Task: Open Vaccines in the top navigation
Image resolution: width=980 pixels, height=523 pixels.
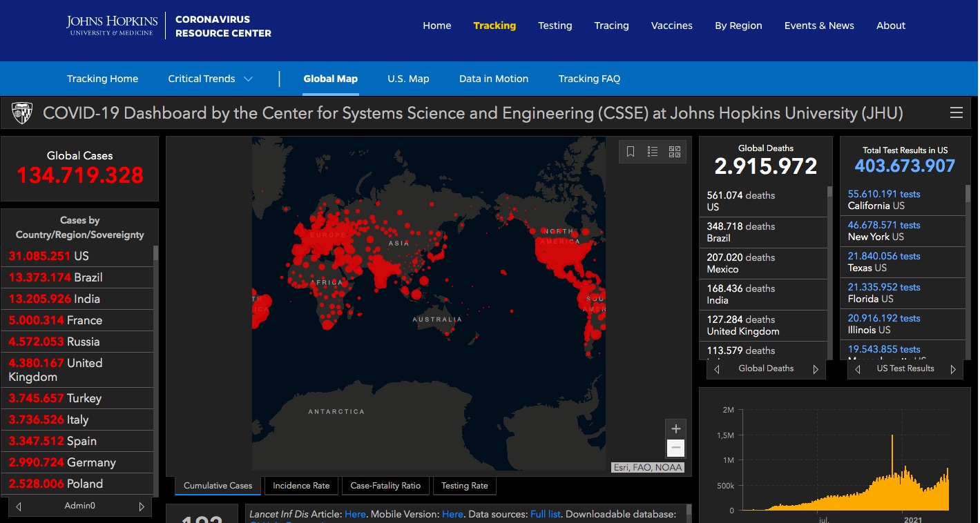Action: click(x=671, y=26)
